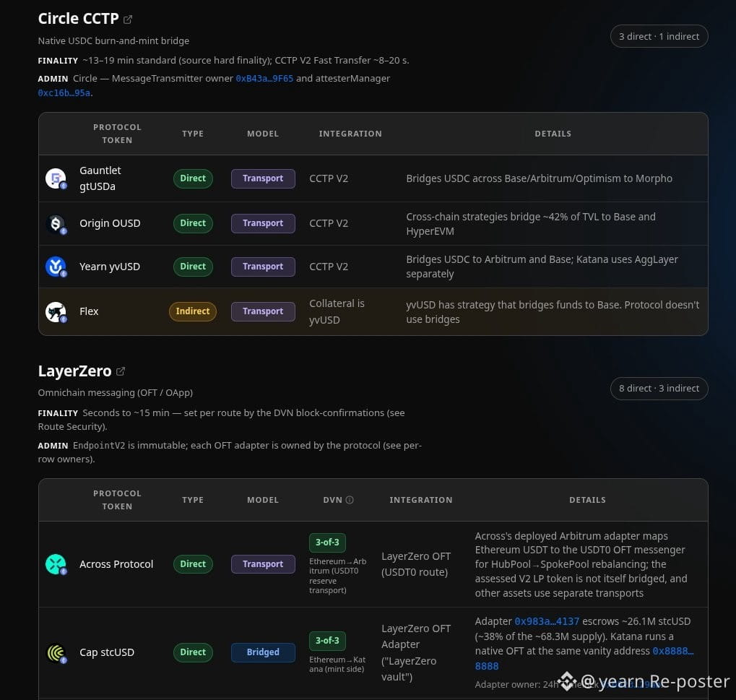Click 3-of-3 DVN badge for Cap stcUSD
Image resolution: width=736 pixels, height=700 pixels.
327,641
